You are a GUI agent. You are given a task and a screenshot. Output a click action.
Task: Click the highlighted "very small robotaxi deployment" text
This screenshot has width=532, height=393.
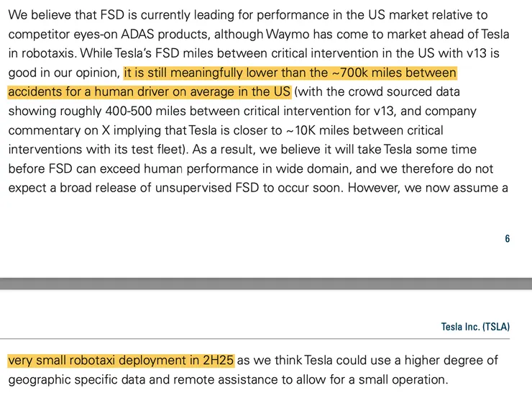(x=121, y=360)
